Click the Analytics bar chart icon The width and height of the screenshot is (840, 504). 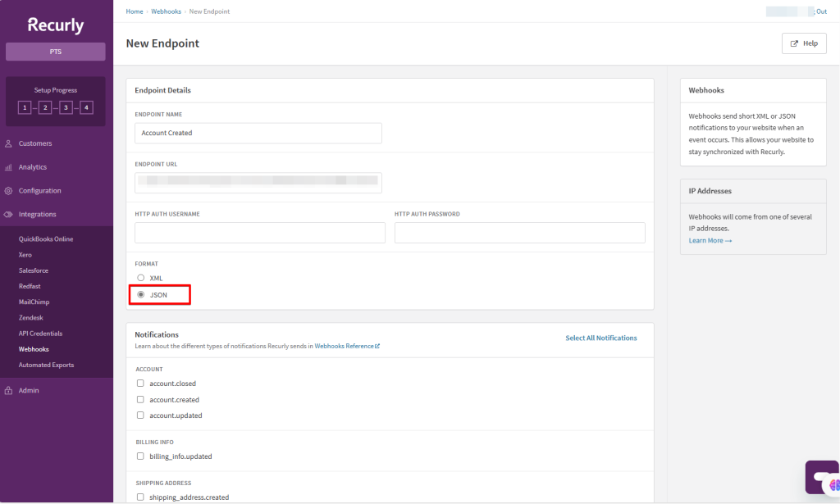tap(8, 167)
